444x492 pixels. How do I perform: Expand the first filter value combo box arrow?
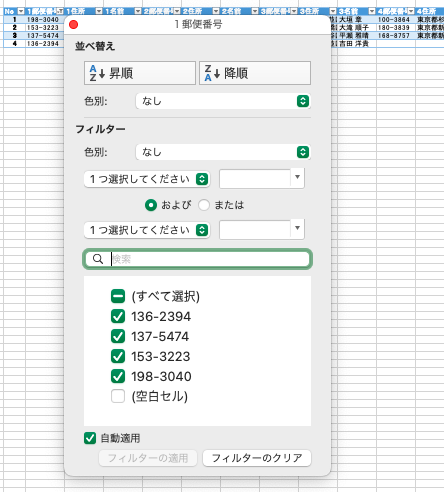297,177
